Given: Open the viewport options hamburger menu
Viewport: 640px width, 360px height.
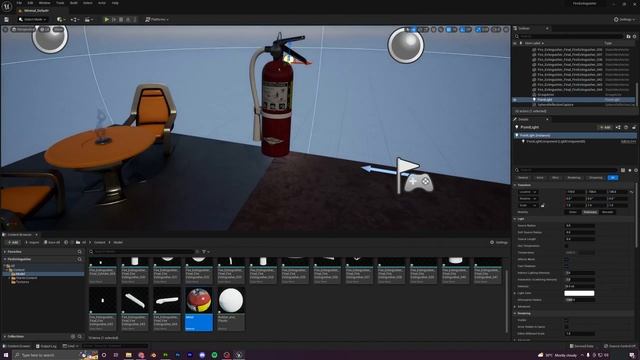Looking at the screenshot, I should click(x=5, y=29).
